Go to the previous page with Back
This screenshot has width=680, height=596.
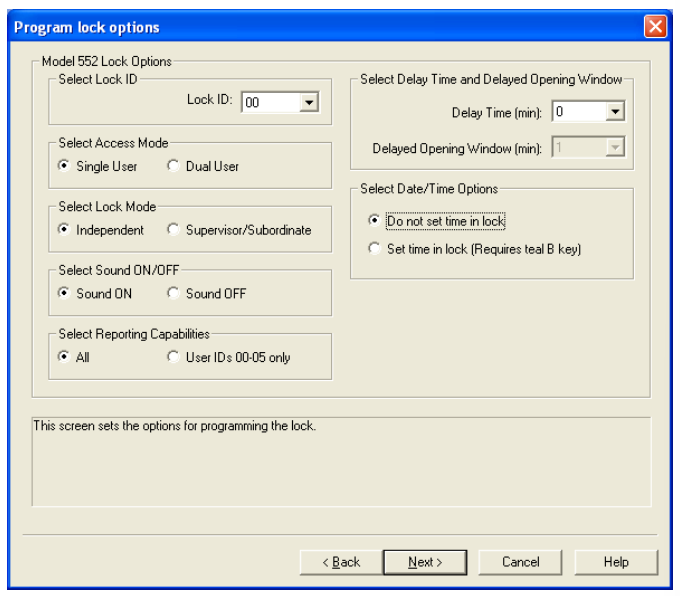341,562
